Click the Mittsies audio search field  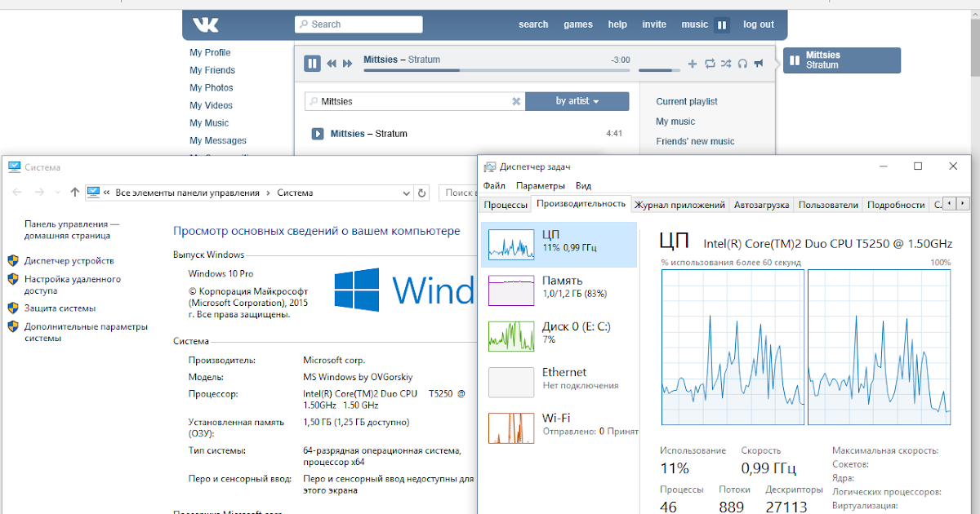click(x=415, y=101)
